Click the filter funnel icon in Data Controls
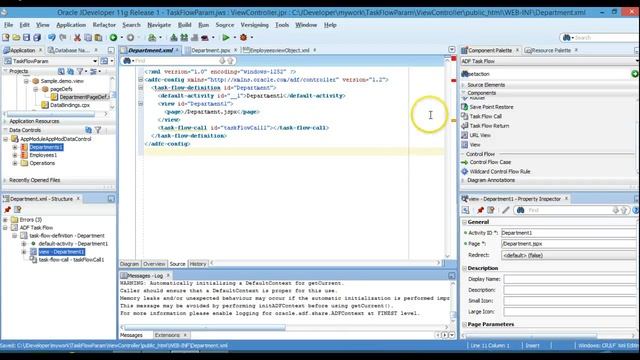 (98, 130)
